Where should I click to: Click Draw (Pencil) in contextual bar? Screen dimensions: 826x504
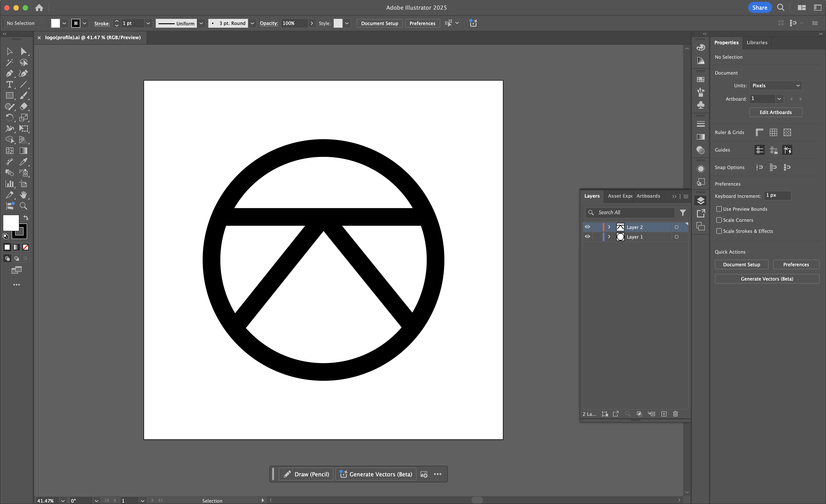click(x=306, y=474)
